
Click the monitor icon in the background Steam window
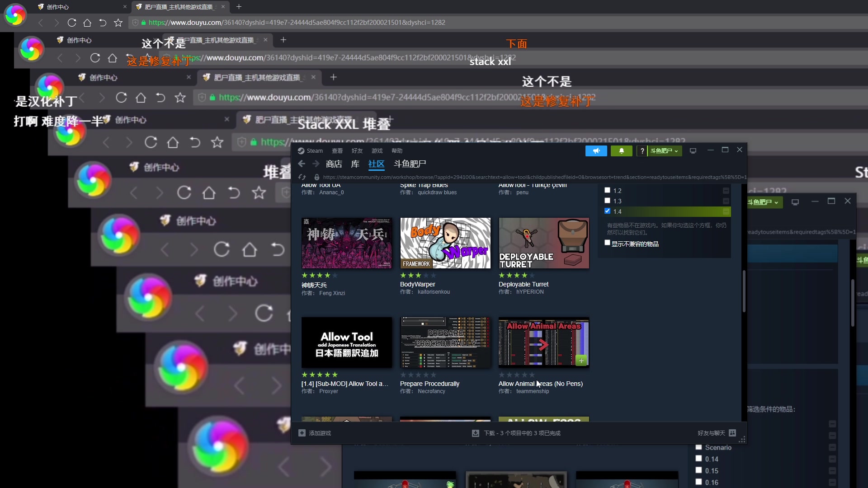tap(795, 202)
